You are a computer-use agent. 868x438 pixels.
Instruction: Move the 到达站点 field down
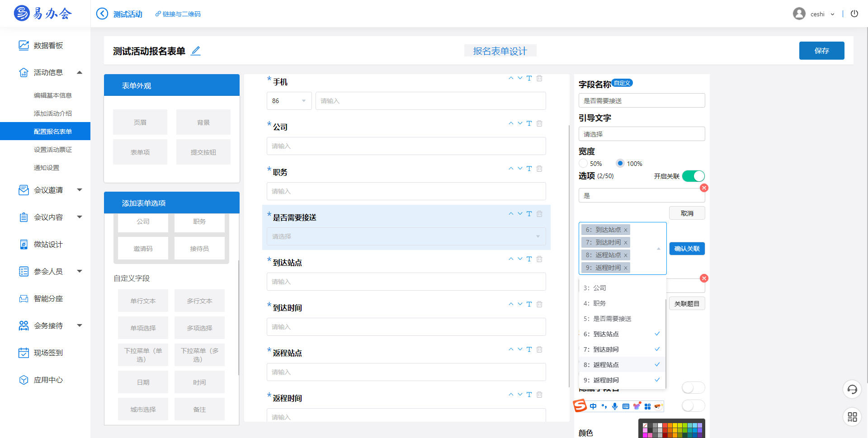coord(520,259)
